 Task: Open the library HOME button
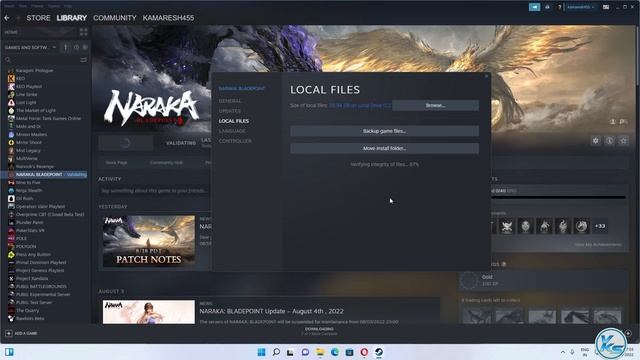pyautogui.click(x=11, y=32)
